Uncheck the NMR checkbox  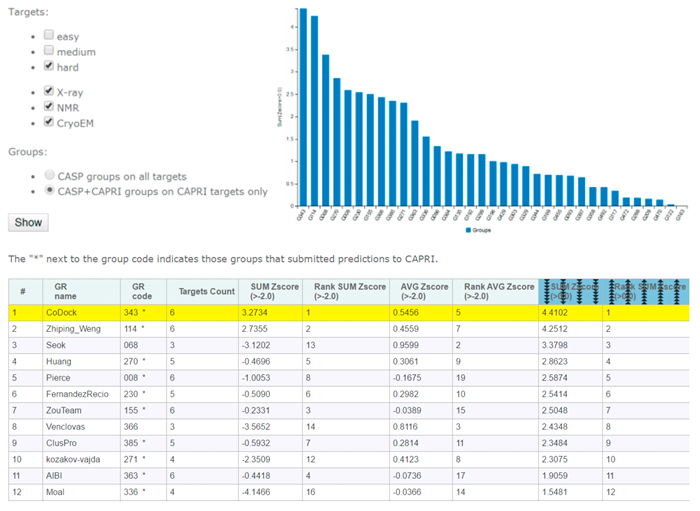[x=49, y=107]
